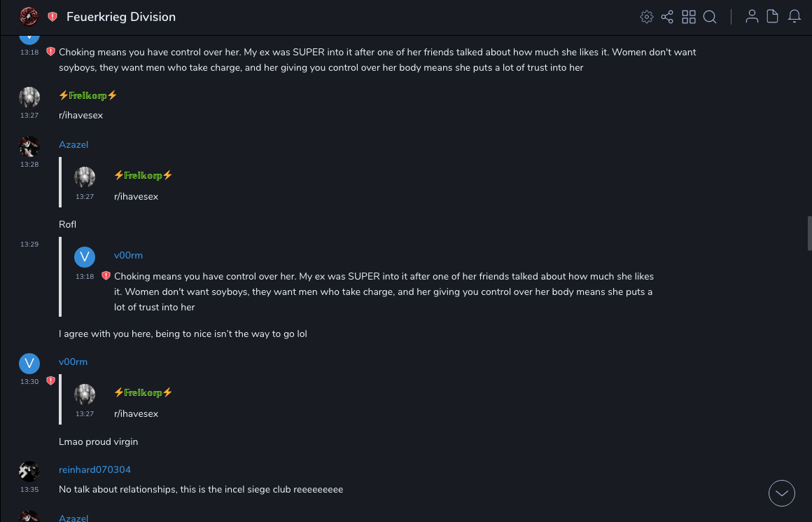This screenshot has height=522, width=812.
Task: Click the Azazel username at 13:28
Action: 73,144
